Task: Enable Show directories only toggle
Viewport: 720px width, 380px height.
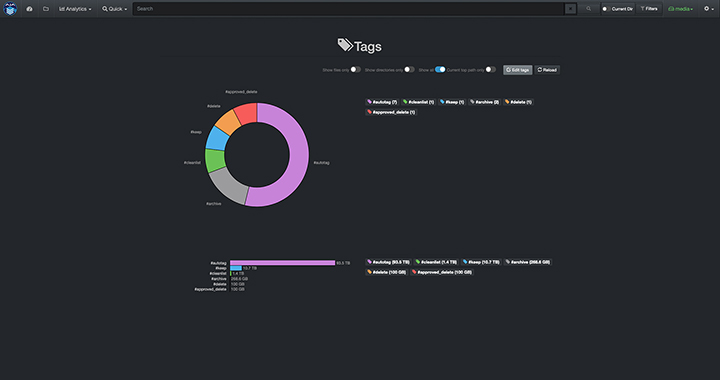Action: (409, 70)
